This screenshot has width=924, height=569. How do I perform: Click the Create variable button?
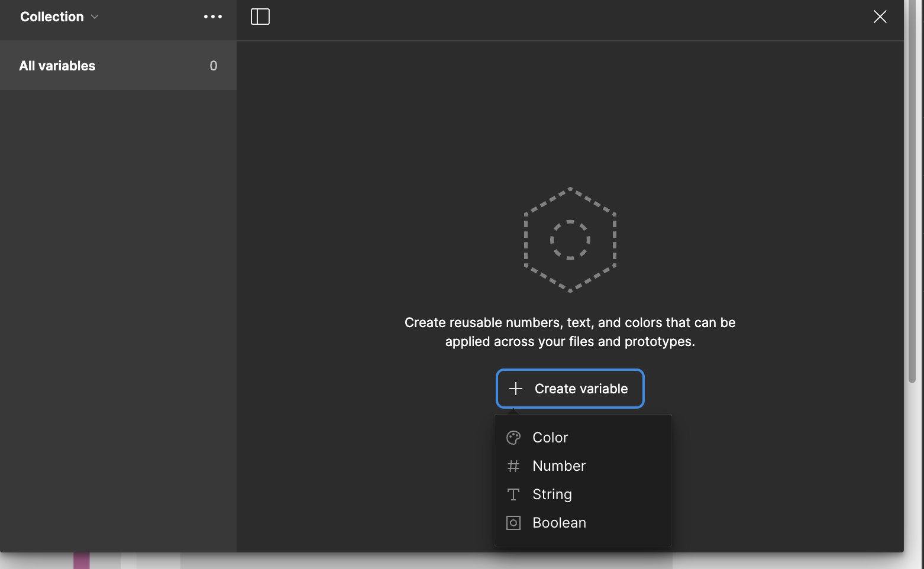pos(570,389)
